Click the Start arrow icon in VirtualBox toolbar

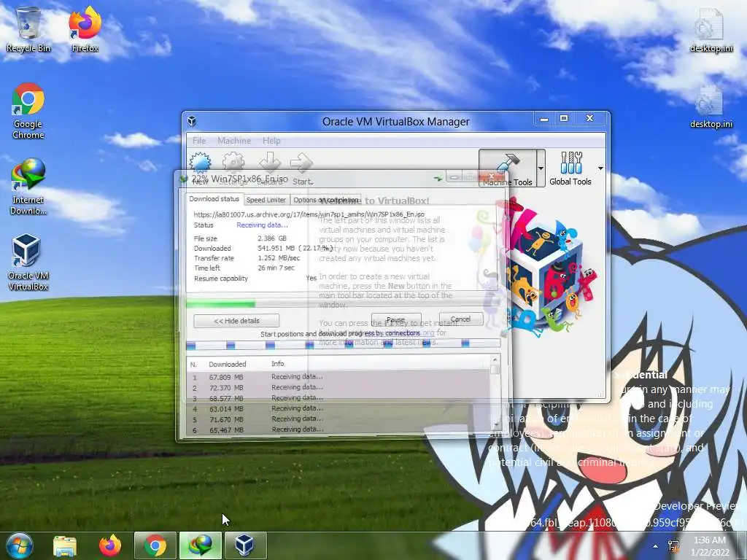coord(302,163)
